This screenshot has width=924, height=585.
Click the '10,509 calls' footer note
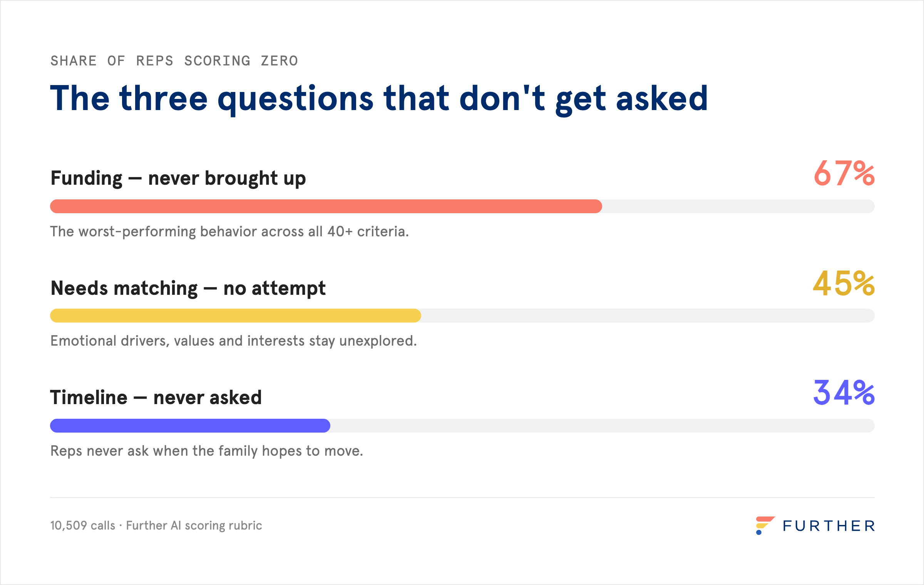pyautogui.click(x=156, y=526)
